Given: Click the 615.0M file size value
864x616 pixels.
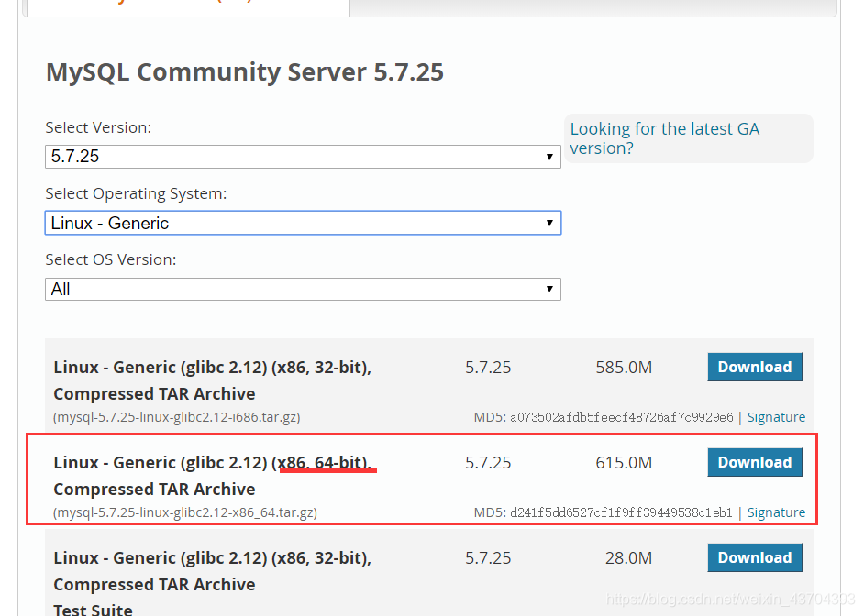Looking at the screenshot, I should pyautogui.click(x=624, y=462).
